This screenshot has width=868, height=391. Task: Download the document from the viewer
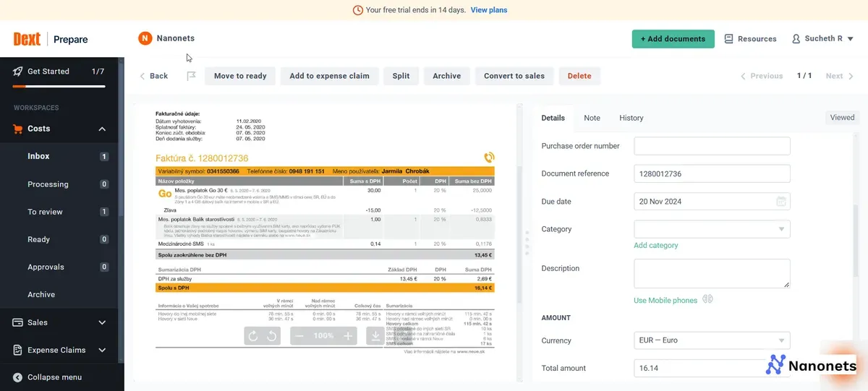[x=375, y=336]
